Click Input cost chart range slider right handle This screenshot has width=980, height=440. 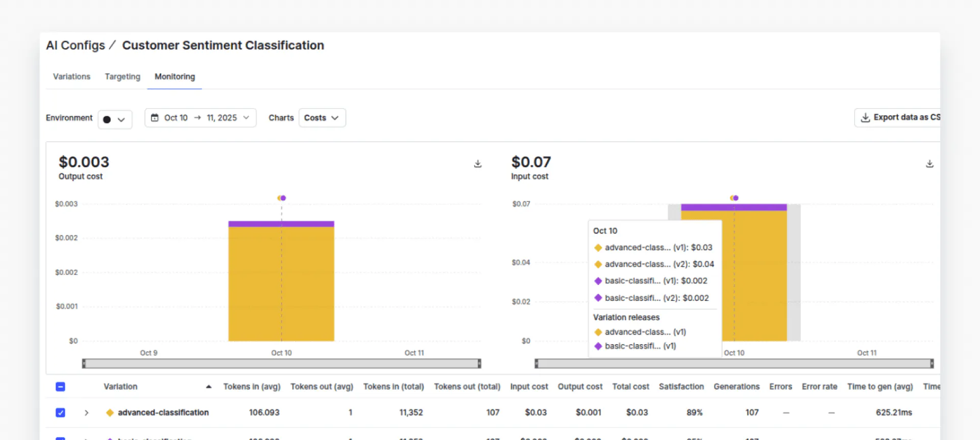point(932,364)
